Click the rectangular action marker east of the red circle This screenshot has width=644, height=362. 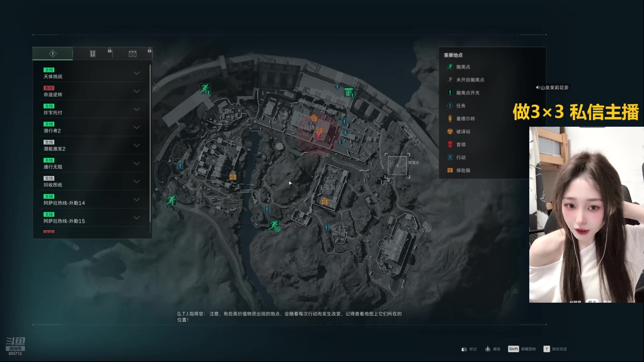coord(344,122)
